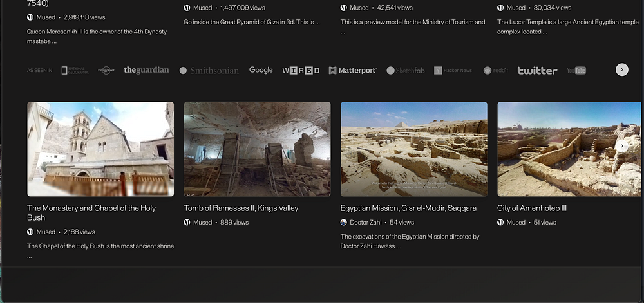Screen dimensions: 644x303
Task: Click the Hacker News logo
Action: (453, 71)
